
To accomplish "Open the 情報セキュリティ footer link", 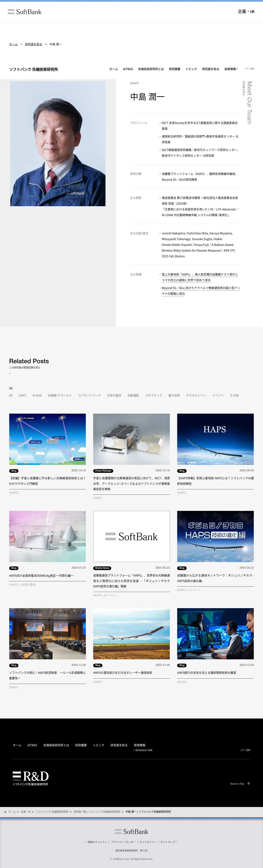I will click(x=97, y=842).
